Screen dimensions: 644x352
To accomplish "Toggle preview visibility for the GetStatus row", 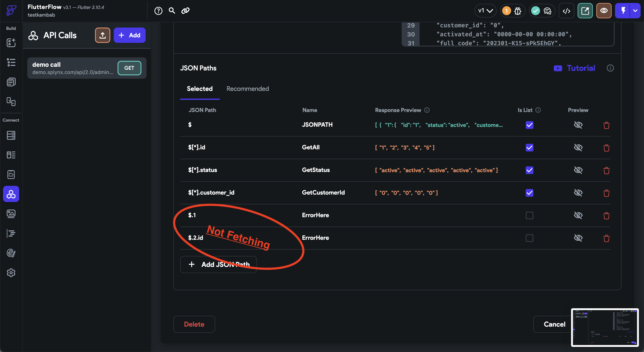I will tap(578, 170).
